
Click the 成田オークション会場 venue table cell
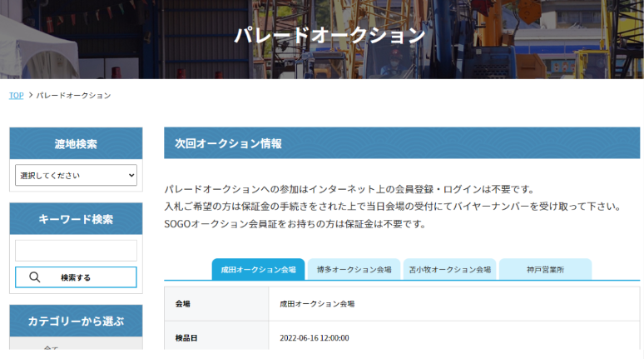click(x=317, y=304)
